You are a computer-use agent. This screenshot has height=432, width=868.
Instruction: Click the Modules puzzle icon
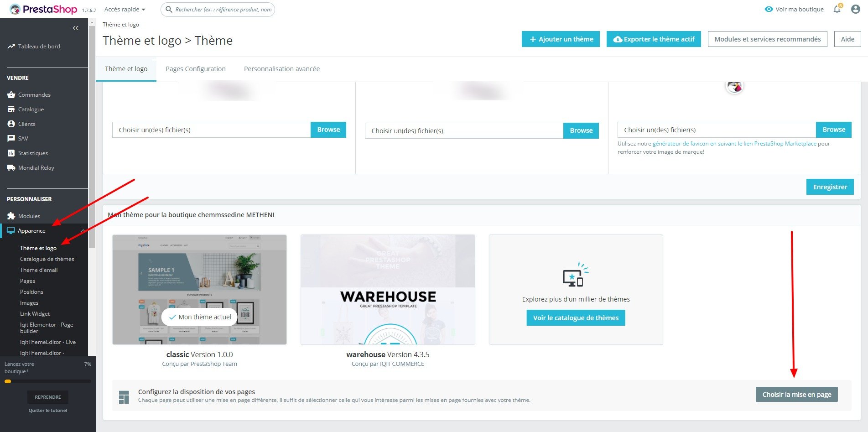click(x=11, y=216)
